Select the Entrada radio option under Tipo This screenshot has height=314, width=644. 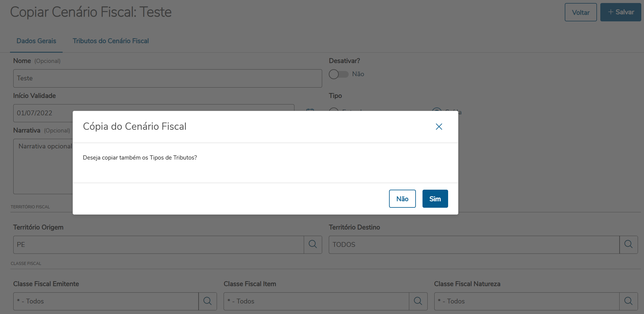334,110
